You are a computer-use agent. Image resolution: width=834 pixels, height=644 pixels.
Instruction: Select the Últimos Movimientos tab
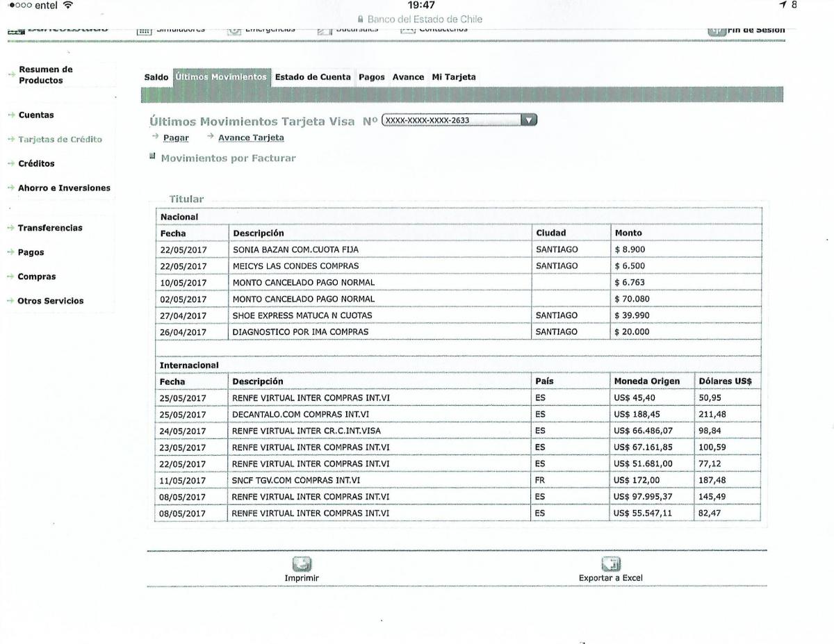[x=221, y=77]
